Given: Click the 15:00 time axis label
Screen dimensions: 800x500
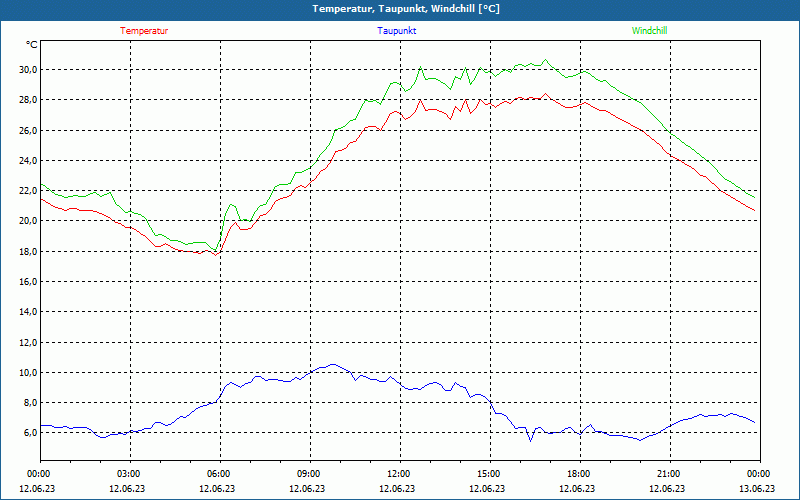Looking at the screenshot, I should click(490, 474).
